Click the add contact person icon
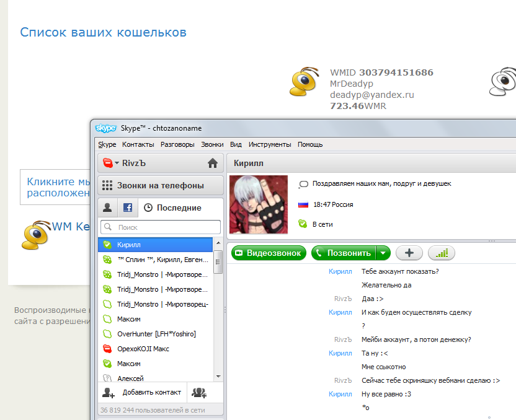Image resolution: width=516 pixels, height=420 pixels. click(109, 392)
